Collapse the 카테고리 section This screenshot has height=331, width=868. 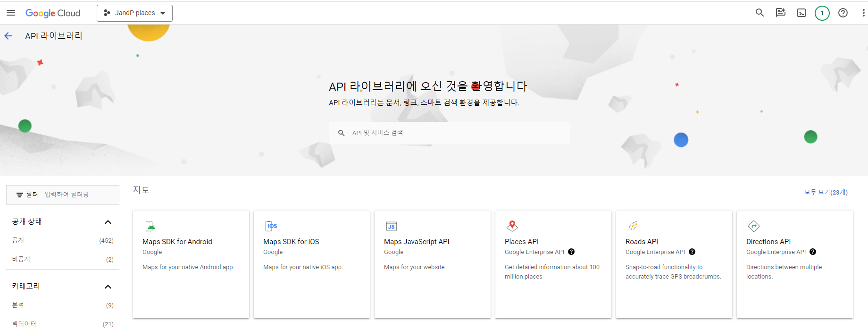[108, 287]
